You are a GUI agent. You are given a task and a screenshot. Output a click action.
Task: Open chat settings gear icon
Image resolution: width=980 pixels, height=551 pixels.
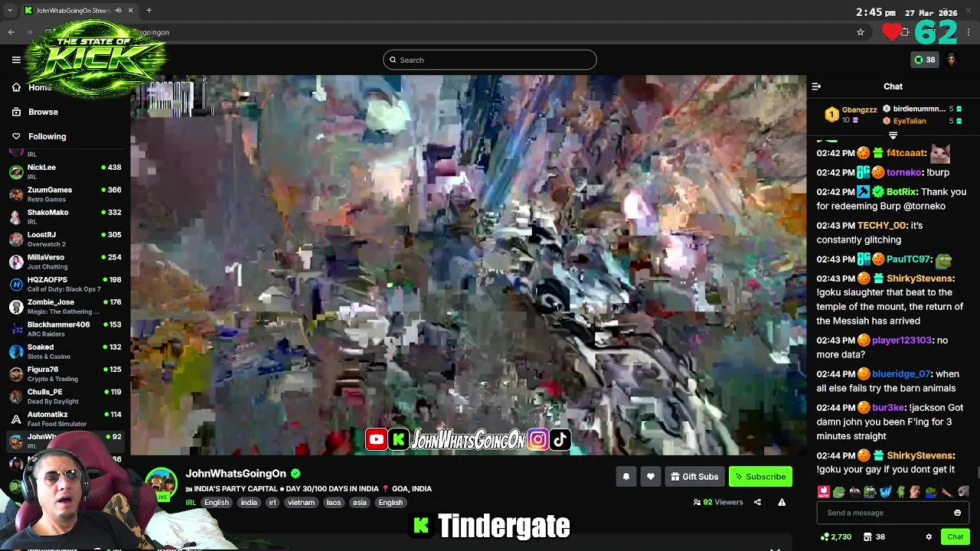929,536
